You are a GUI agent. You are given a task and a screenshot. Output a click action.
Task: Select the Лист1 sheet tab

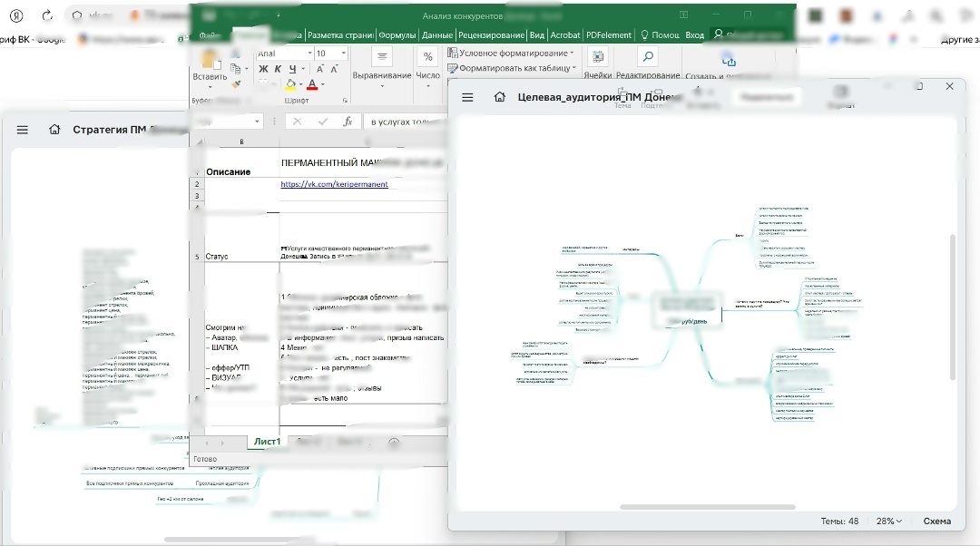coord(267,442)
